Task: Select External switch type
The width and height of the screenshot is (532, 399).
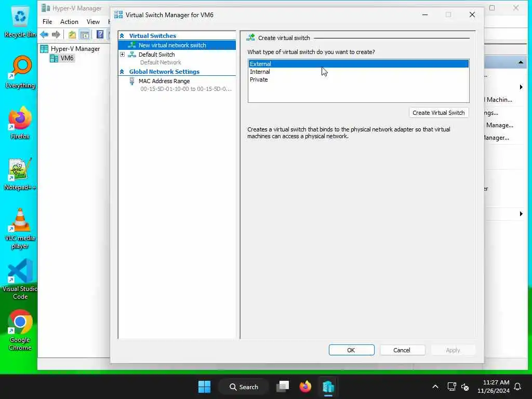Action: (358, 64)
